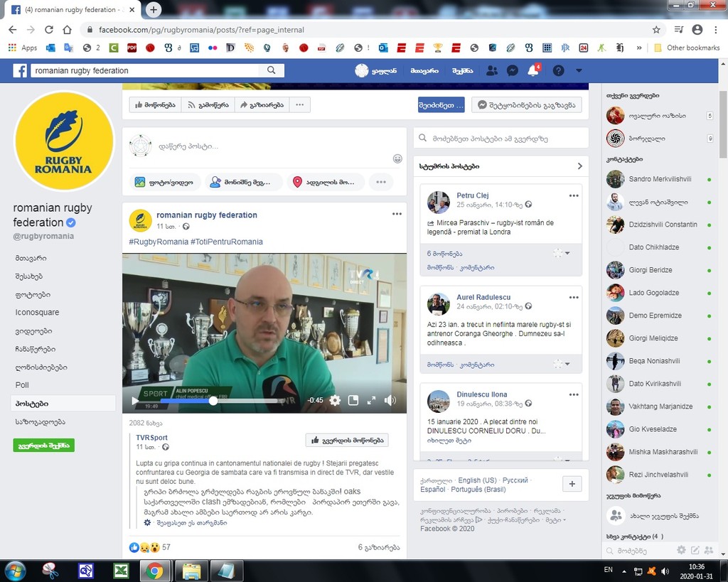The image size is (728, 582).
Task: Choose tag friends composer option
Action: [x=244, y=182]
